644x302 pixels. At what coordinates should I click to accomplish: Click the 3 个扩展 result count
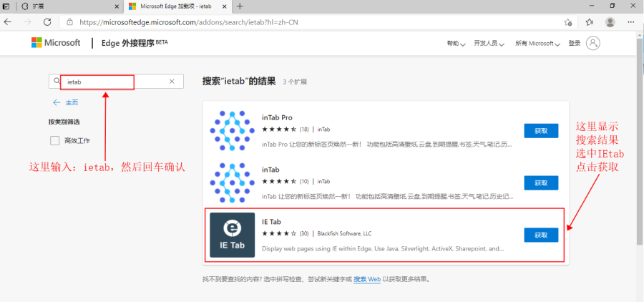click(295, 82)
